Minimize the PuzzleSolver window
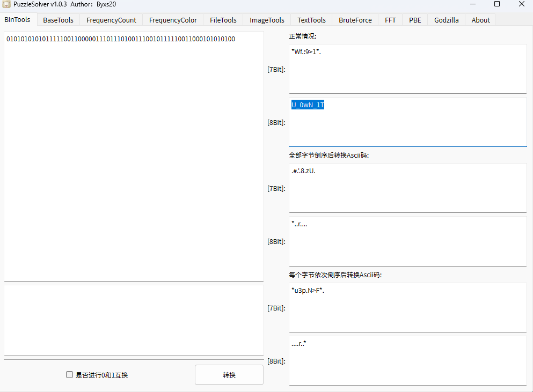Image resolution: width=533 pixels, height=392 pixels. [x=473, y=4]
